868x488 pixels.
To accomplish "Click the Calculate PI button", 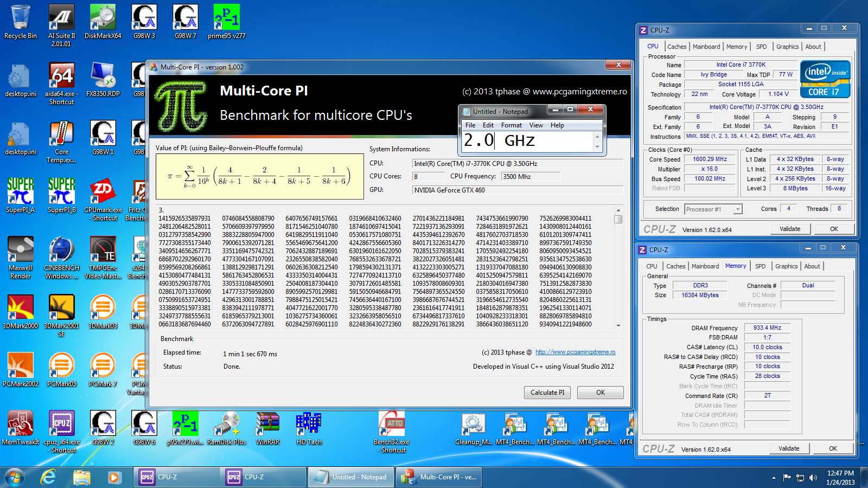I will (547, 393).
